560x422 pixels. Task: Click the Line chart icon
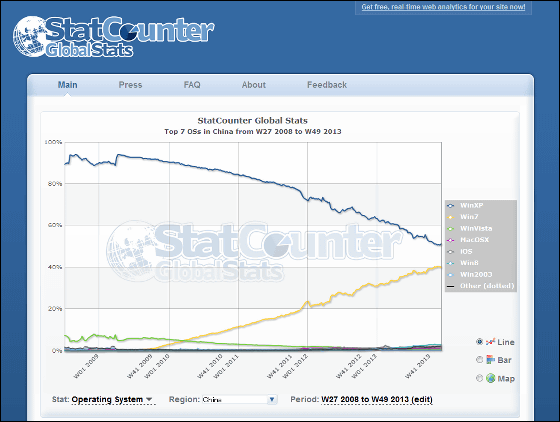click(x=491, y=342)
